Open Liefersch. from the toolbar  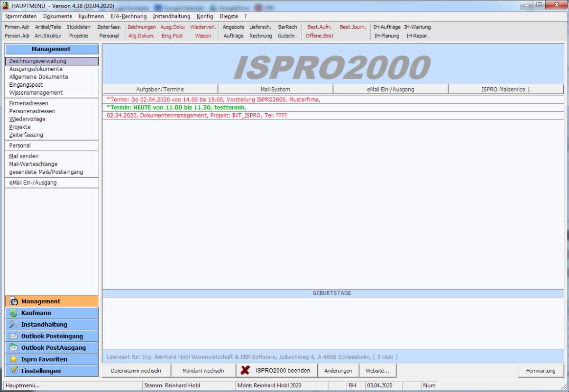pos(260,27)
